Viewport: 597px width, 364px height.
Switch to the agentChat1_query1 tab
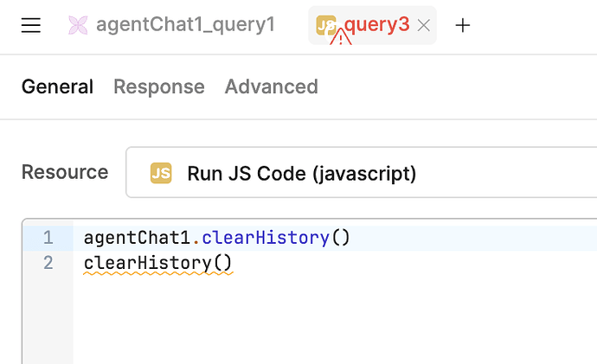[x=184, y=25]
